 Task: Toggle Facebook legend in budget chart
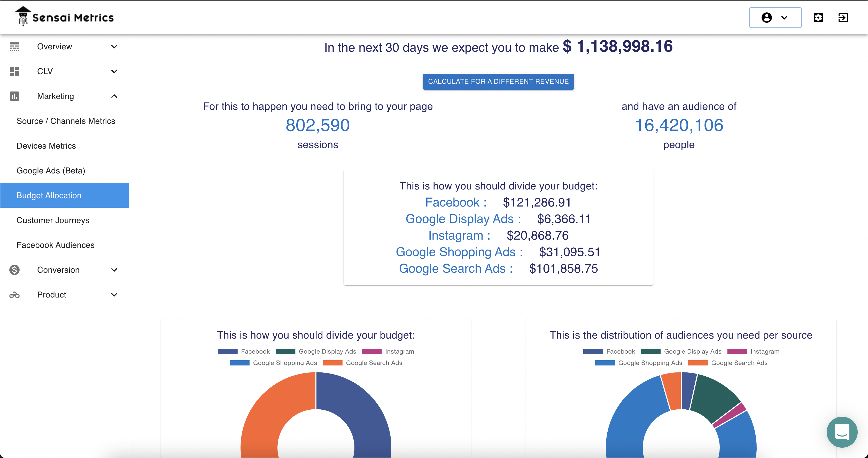click(244, 352)
